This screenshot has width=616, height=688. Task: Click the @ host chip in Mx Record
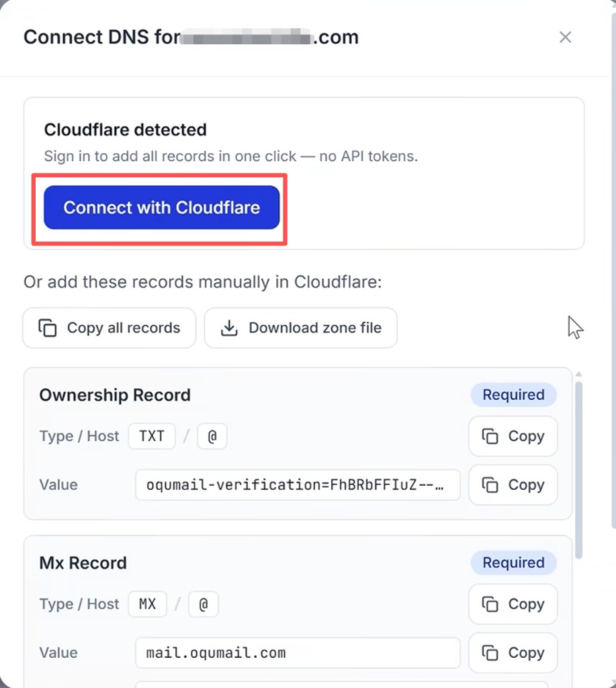[204, 604]
